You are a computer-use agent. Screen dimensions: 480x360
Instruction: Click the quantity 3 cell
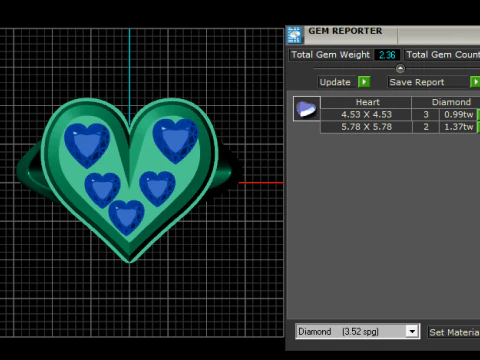pos(426,115)
